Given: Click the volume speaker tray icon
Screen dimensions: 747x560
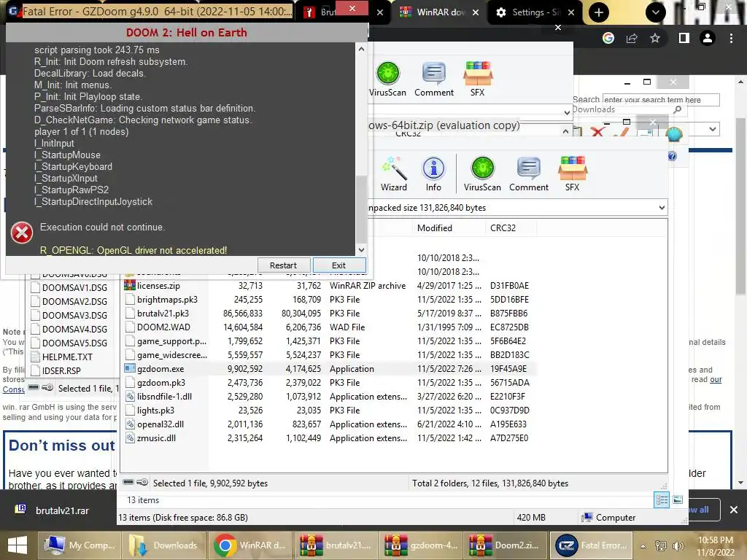Looking at the screenshot, I should pos(678,545).
